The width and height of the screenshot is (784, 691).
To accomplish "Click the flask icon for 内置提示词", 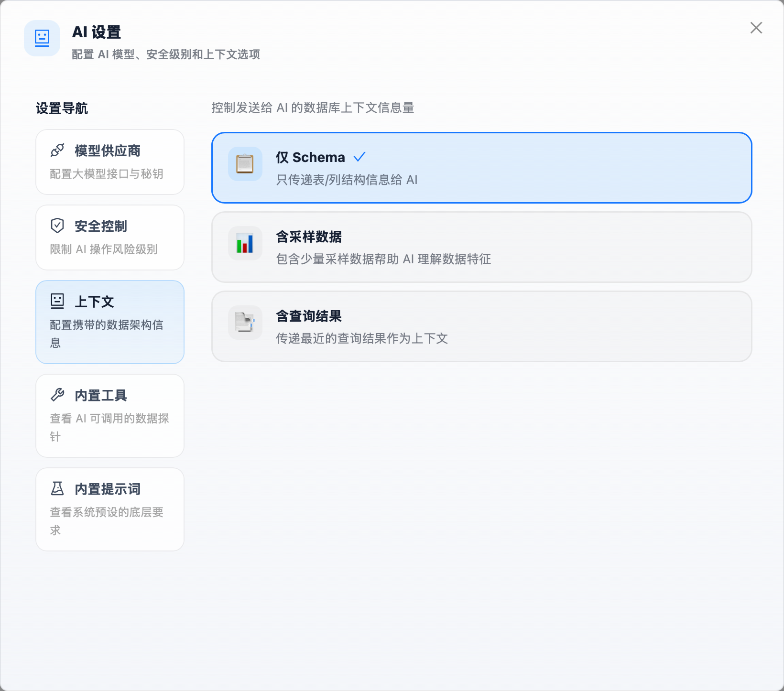I will click(57, 488).
